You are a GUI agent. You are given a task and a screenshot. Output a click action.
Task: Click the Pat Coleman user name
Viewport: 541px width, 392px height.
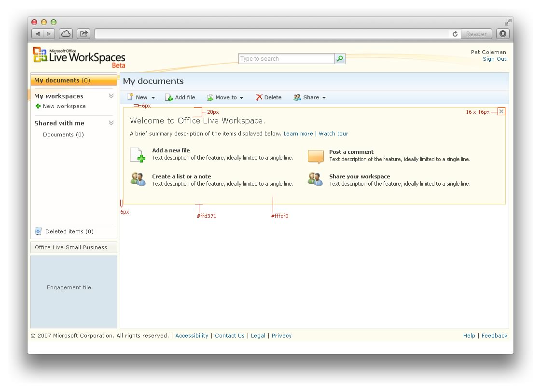(x=488, y=52)
